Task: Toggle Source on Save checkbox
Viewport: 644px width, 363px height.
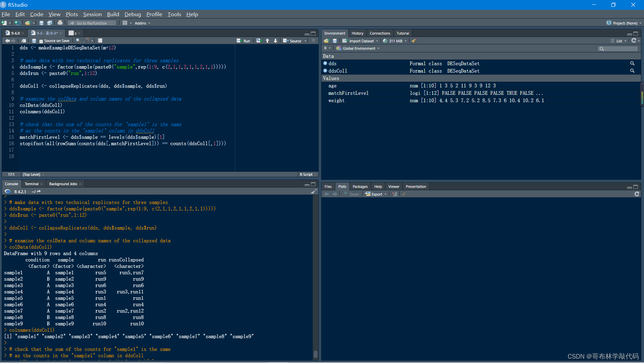Action: (41, 41)
